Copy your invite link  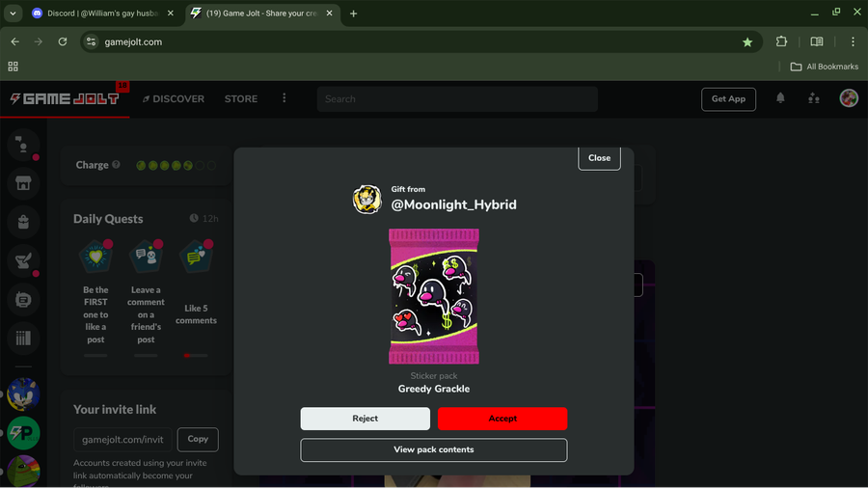point(198,440)
